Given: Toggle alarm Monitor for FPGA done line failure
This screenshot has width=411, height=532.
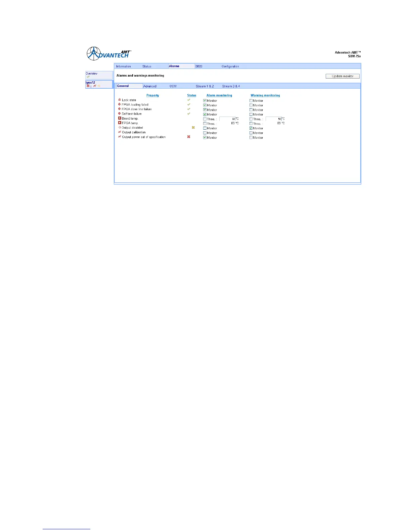Looking at the screenshot, I should (205, 110).
